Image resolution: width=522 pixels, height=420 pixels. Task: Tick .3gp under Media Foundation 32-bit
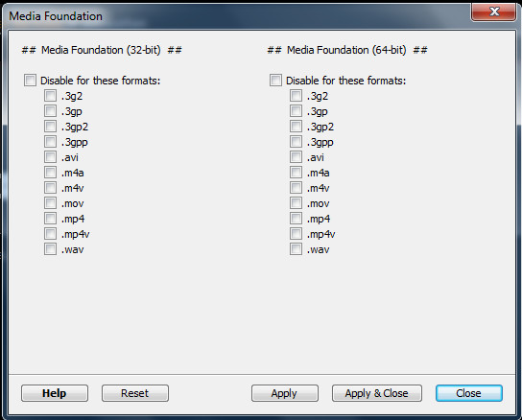[x=50, y=111]
